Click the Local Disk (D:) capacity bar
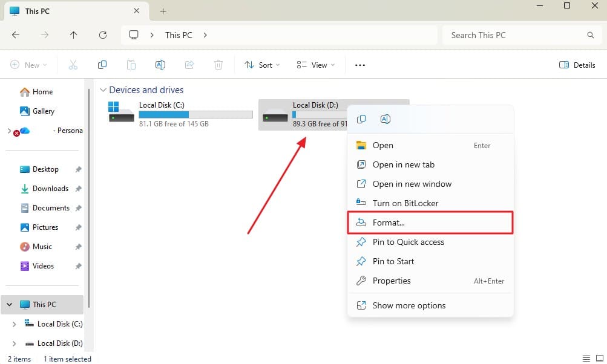The image size is (607, 364). tap(320, 114)
